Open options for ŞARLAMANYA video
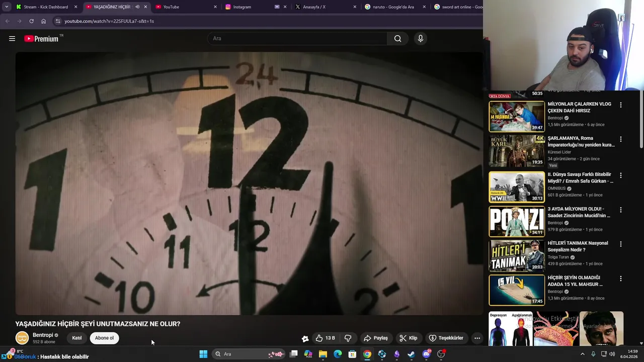 coord(620,139)
